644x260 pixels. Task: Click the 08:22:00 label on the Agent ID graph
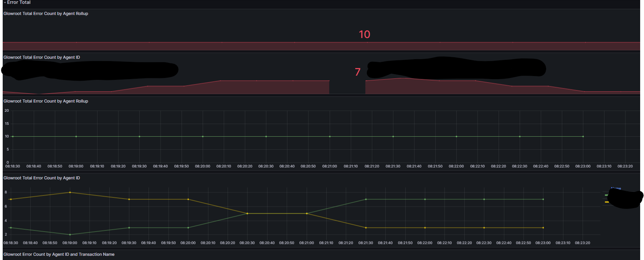pos(425,243)
